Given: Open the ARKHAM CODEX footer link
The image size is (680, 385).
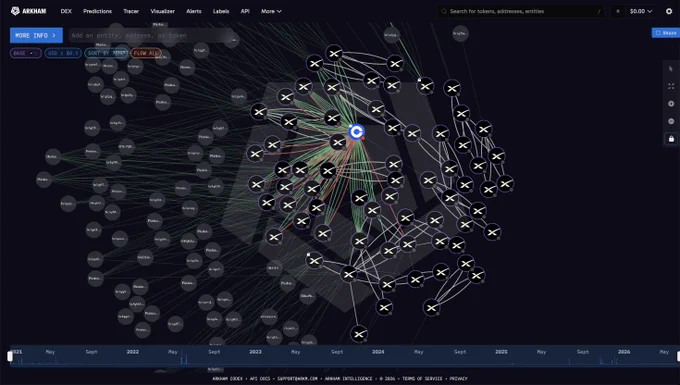Looking at the screenshot, I should pos(227,378).
